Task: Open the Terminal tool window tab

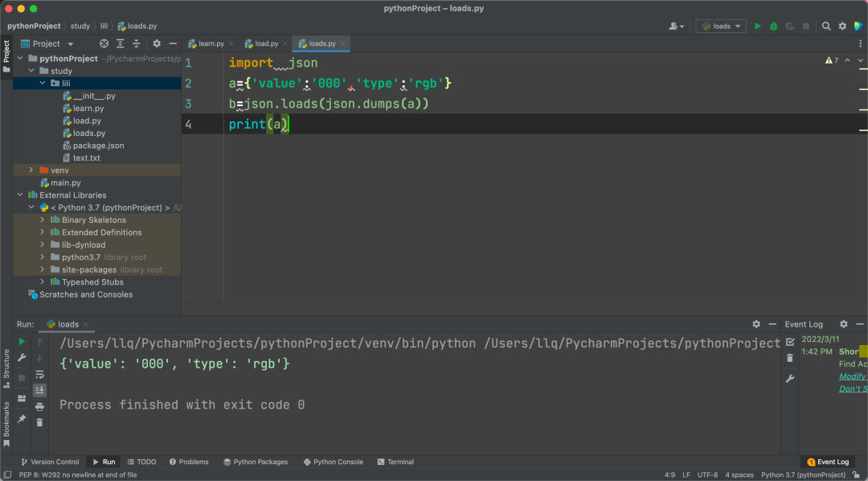Action: [x=395, y=462]
